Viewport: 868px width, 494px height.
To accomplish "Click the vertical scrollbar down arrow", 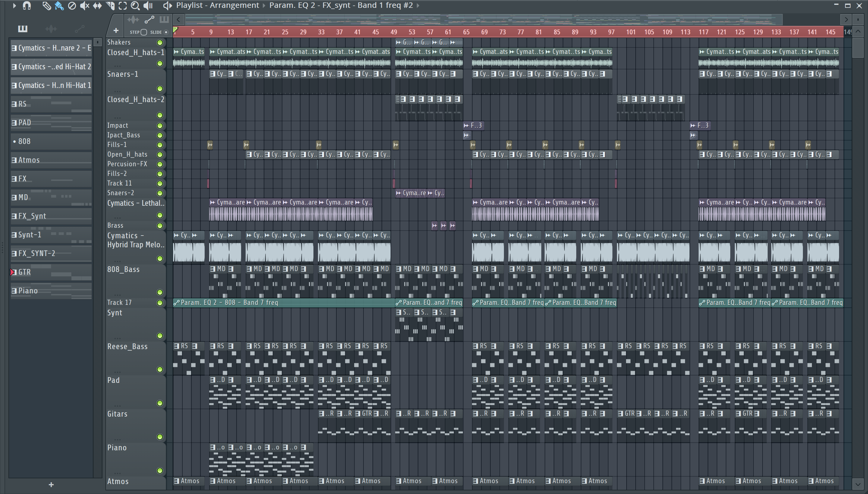I will point(858,484).
